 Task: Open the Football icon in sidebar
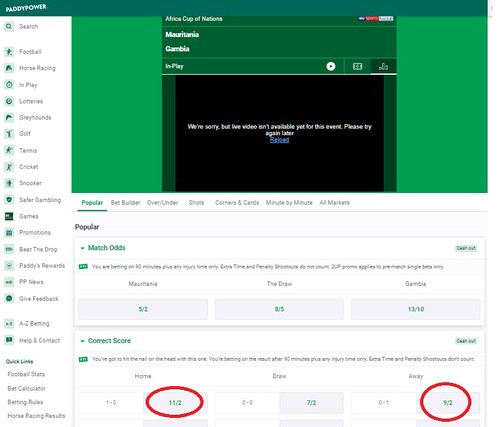(x=9, y=52)
